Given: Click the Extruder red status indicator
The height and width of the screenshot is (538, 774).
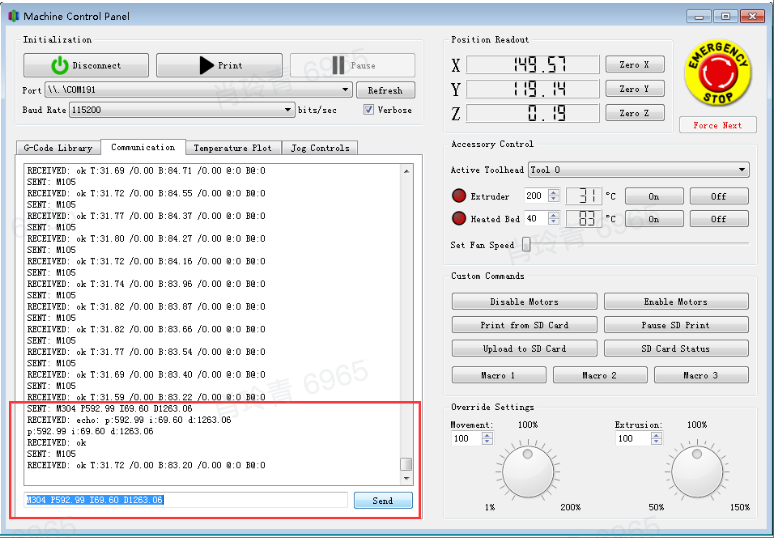Looking at the screenshot, I should click(459, 196).
